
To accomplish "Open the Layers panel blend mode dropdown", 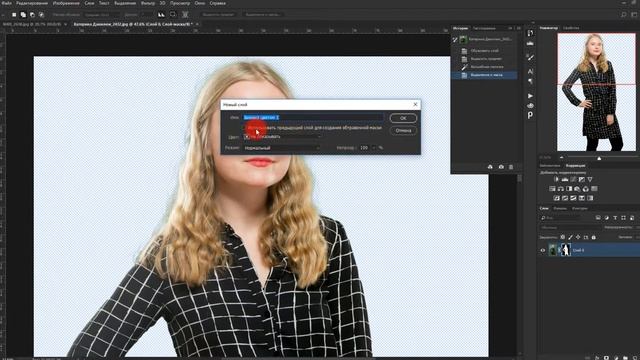I will tap(569, 227).
